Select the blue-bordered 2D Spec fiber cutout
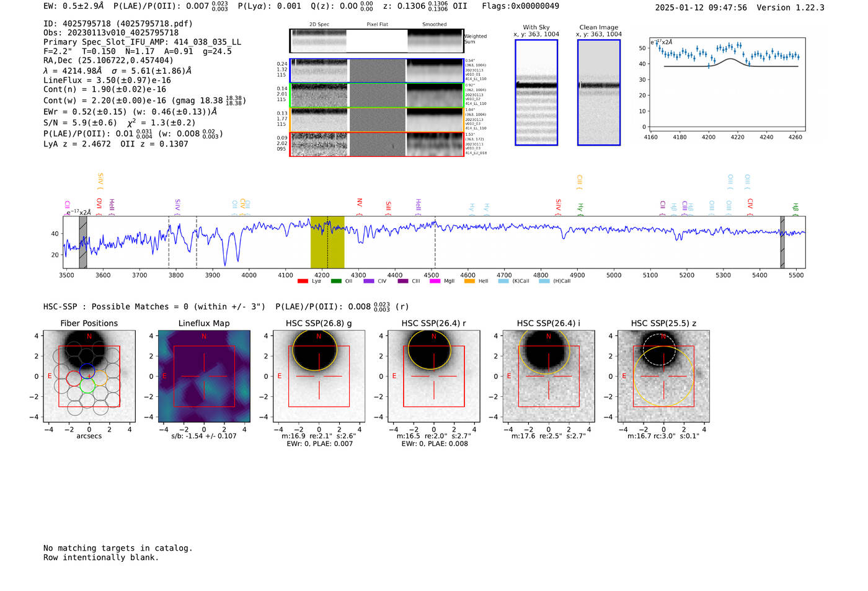Image resolution: width=868 pixels, height=591 pixels. tap(319, 71)
